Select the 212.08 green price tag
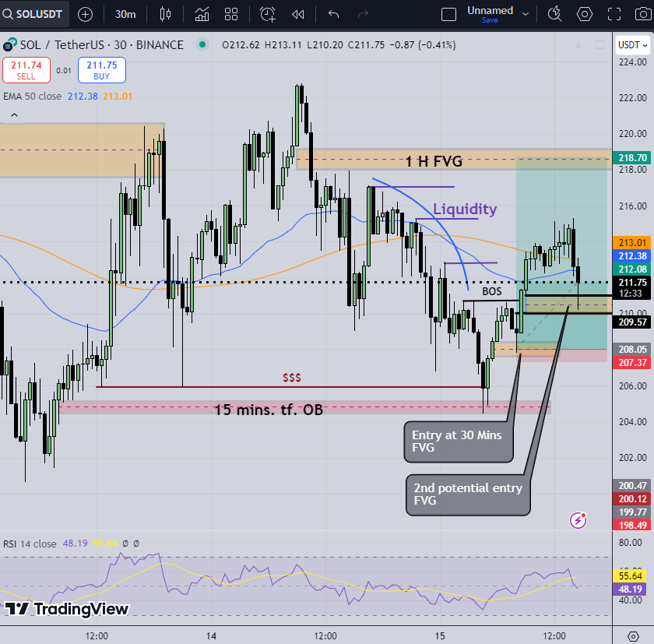Viewport: 654px width, 644px height. point(632,269)
